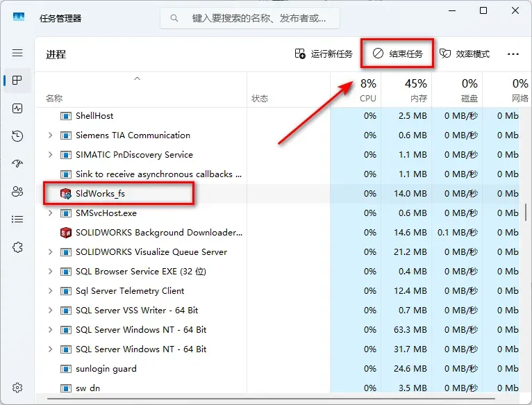Click the 运行新任务 button label
532x405 pixels.
(x=331, y=54)
